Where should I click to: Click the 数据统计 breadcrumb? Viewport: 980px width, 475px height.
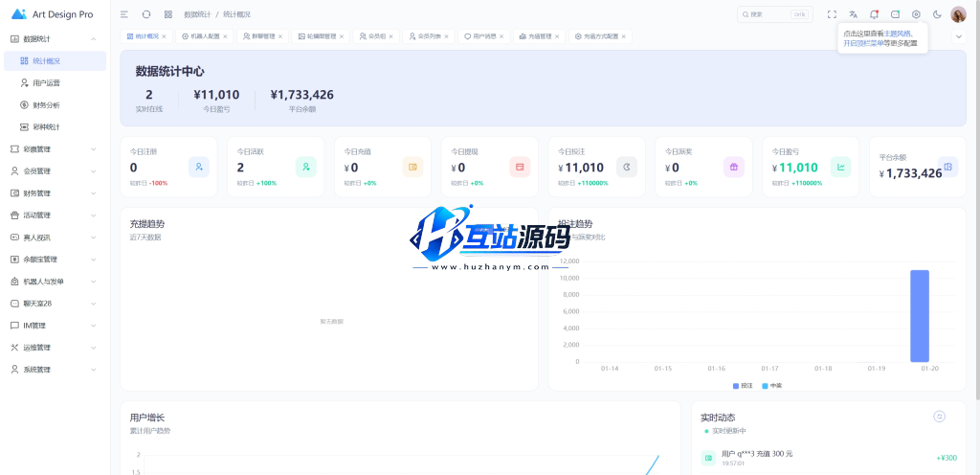click(x=197, y=14)
